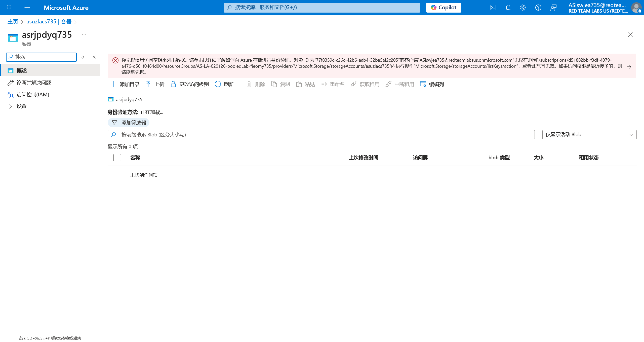Viewport: 644px width, 342px height.
Task: Click Edit columns (编辑列) icon
Action: click(423, 84)
